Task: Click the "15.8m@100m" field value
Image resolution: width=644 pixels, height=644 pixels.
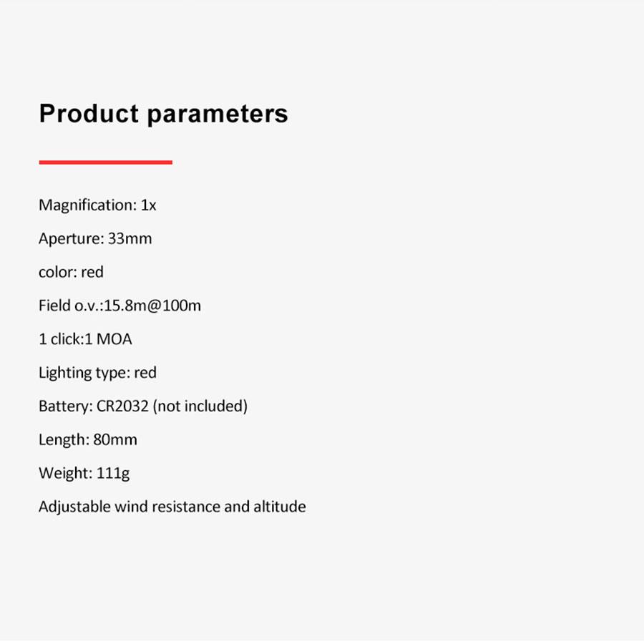Action: pos(152,306)
